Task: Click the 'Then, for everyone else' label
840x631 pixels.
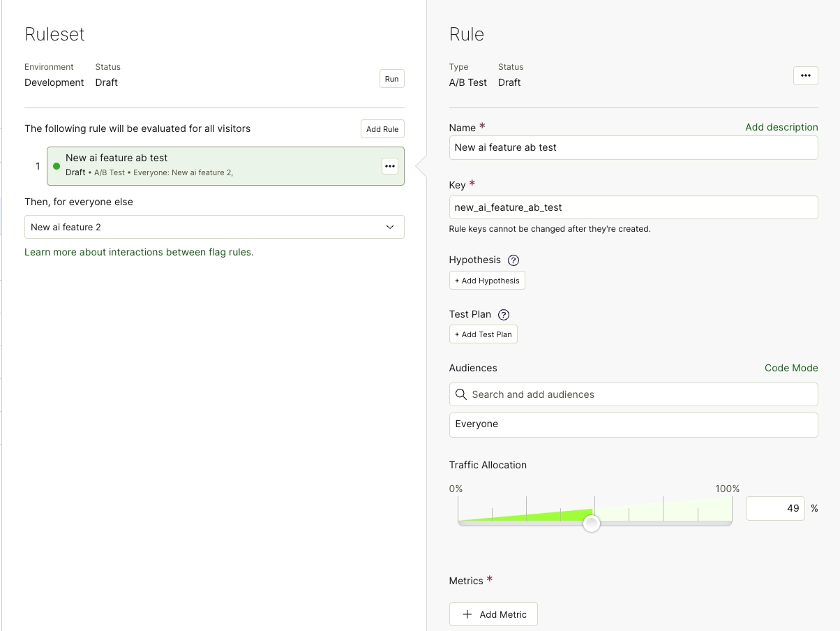Action: [79, 202]
